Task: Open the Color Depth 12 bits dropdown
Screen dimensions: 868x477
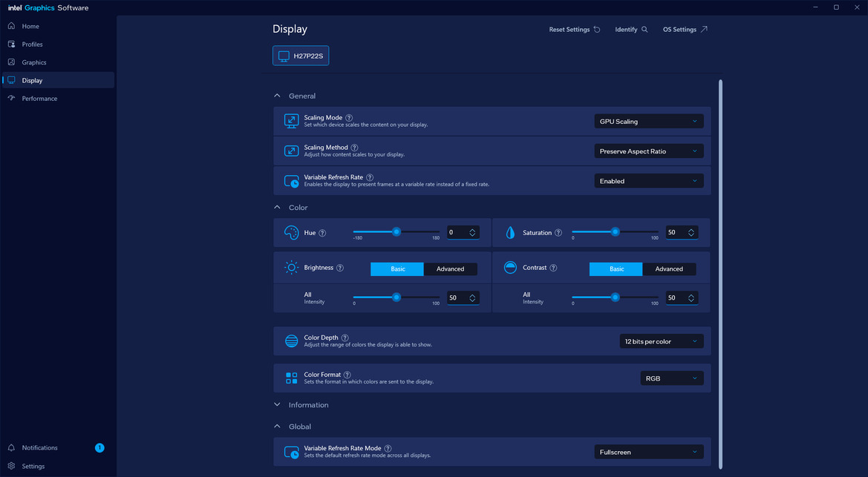Action: click(662, 341)
